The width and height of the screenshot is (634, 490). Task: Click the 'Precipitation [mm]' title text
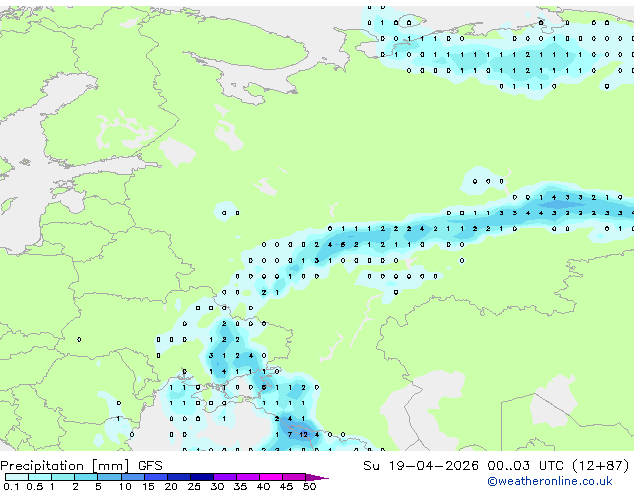click(x=65, y=466)
